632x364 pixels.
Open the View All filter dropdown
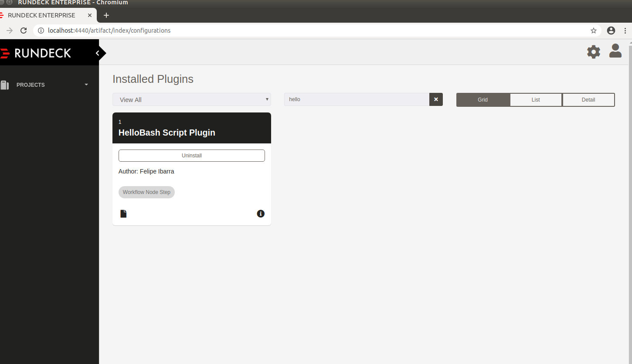point(192,99)
